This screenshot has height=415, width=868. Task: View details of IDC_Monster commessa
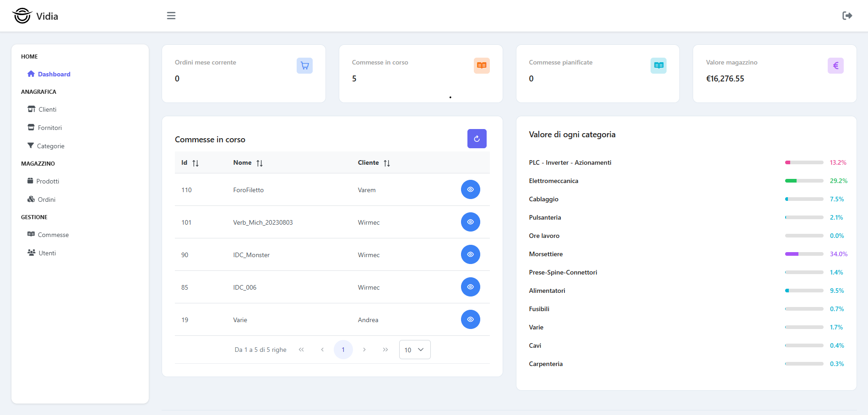point(470,254)
